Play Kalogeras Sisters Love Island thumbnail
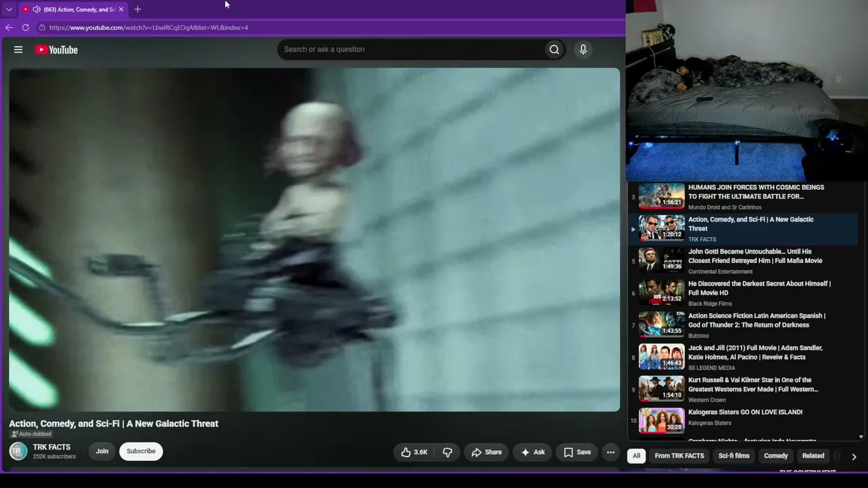This screenshot has width=868, height=488. point(662,421)
